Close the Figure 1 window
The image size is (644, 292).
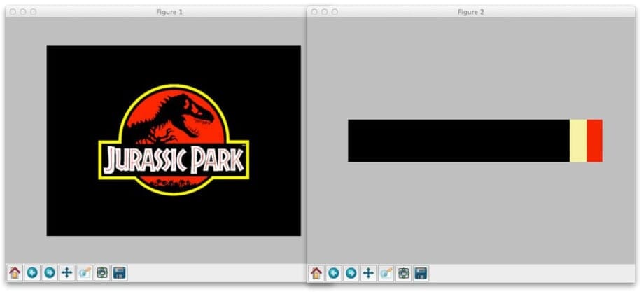[12, 12]
